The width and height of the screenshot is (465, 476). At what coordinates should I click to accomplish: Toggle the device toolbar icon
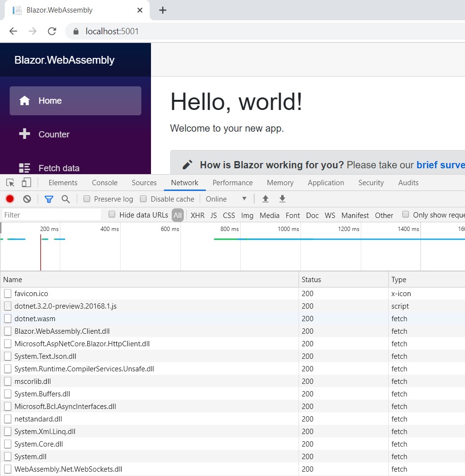27,182
